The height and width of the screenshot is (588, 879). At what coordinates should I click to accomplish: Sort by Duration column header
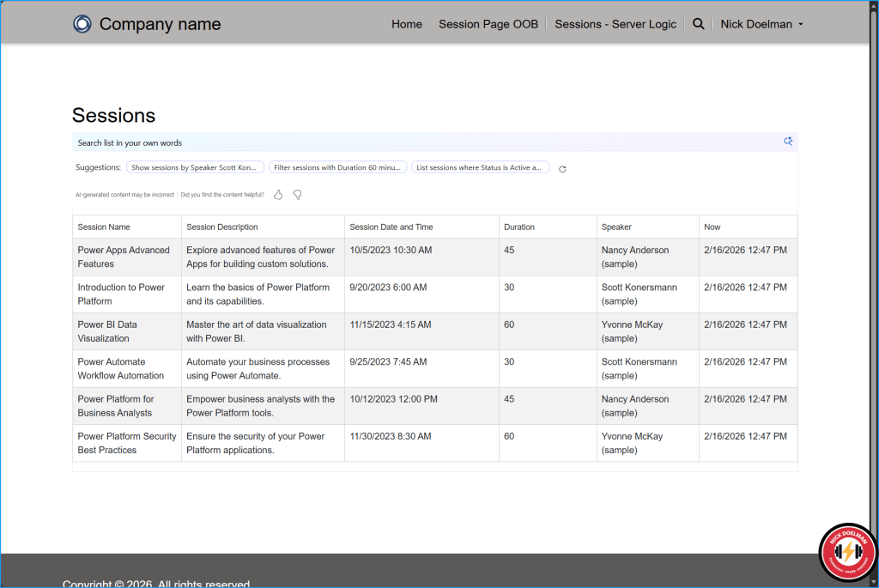(x=519, y=227)
